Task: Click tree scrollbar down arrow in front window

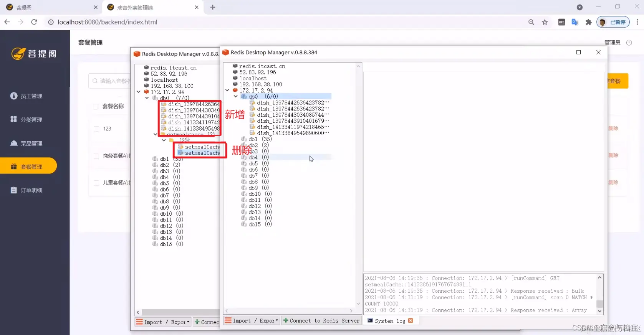Action: click(x=358, y=304)
